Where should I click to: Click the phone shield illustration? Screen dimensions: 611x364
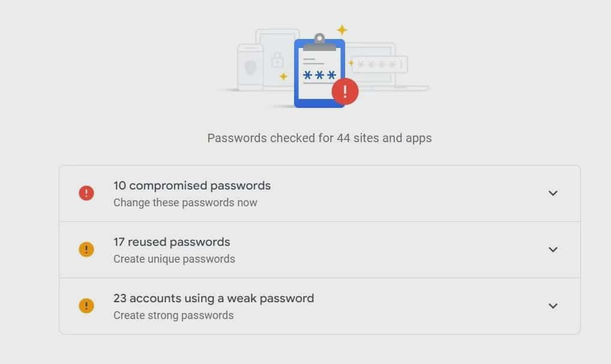pos(250,68)
